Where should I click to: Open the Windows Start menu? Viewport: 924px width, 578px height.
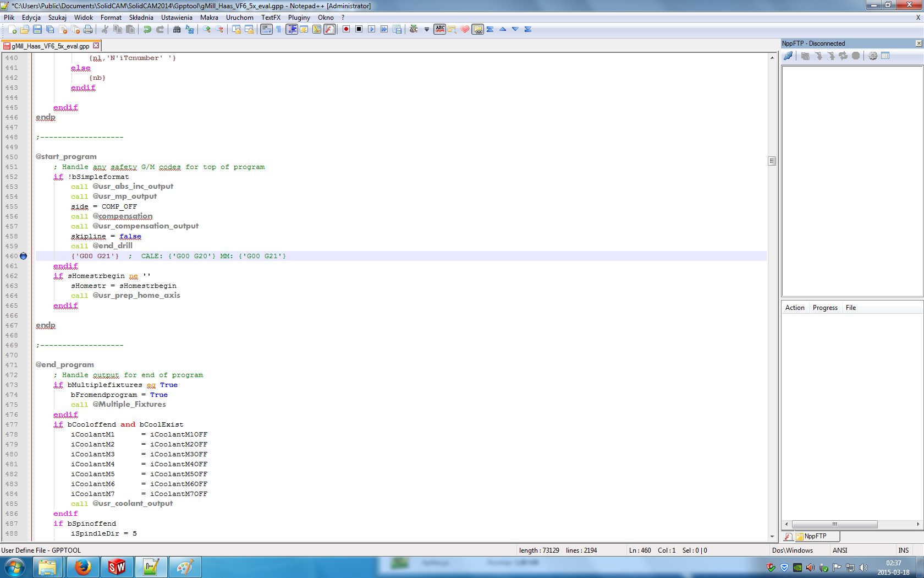14,567
